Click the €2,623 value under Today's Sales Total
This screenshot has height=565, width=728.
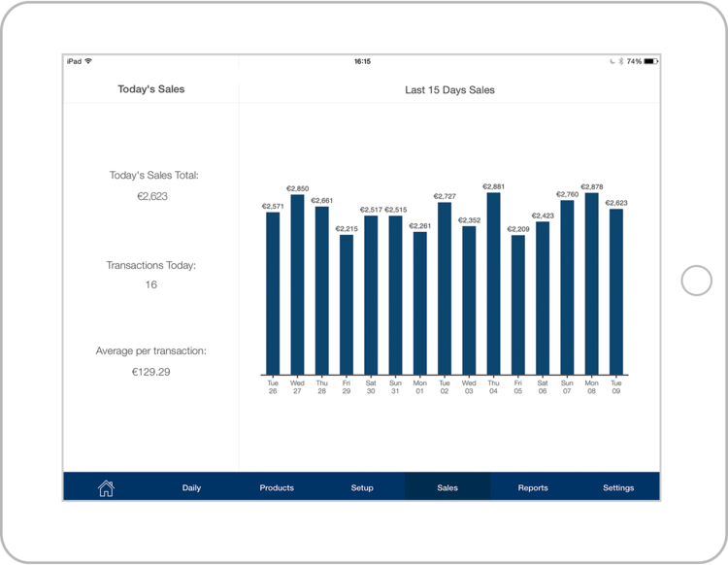pyautogui.click(x=152, y=196)
